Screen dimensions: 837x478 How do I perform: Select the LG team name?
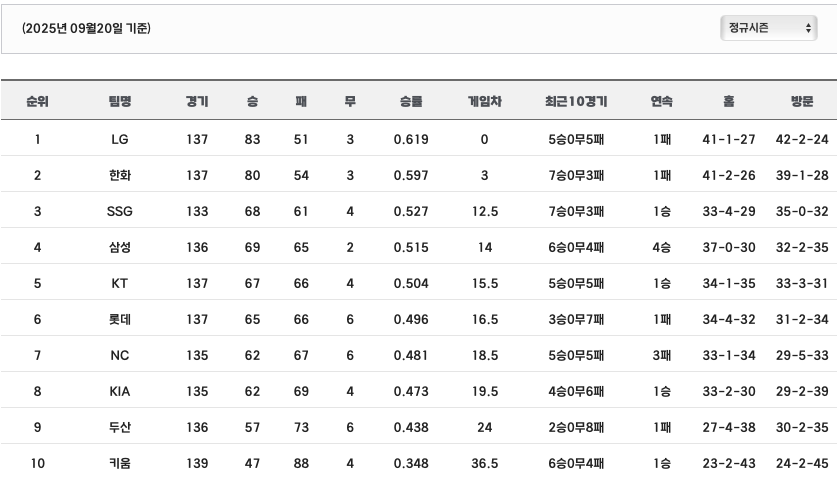120,139
